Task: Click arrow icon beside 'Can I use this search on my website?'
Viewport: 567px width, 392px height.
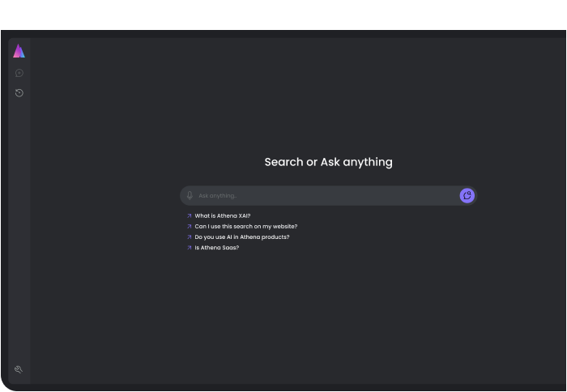Action: pos(189,227)
